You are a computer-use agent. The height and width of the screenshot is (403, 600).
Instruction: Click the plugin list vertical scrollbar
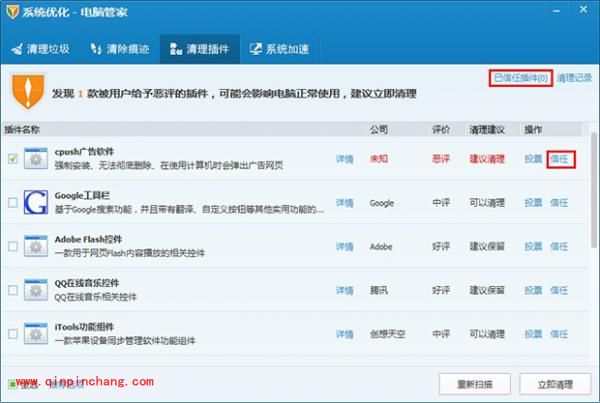(592, 200)
